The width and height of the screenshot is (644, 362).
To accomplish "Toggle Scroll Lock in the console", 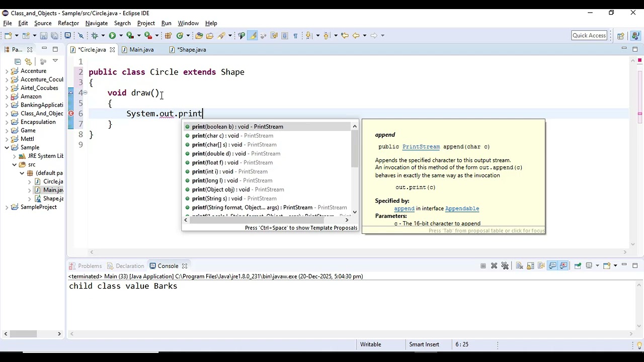I will [530, 266].
